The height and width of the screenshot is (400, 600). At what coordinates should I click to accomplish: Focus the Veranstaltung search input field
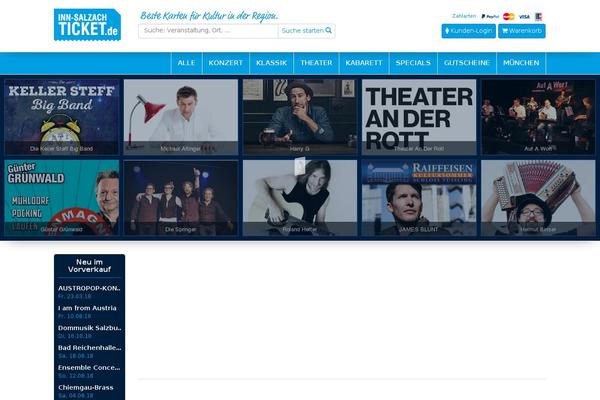(208, 31)
